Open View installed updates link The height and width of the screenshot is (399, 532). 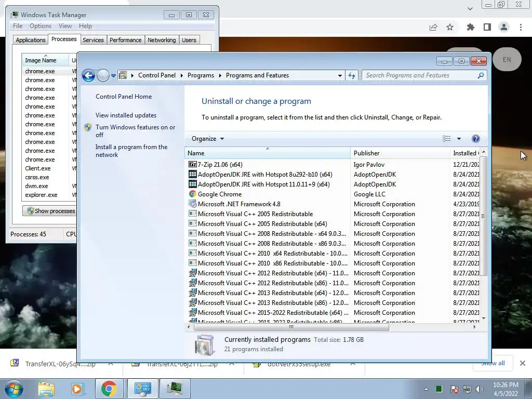tap(126, 115)
